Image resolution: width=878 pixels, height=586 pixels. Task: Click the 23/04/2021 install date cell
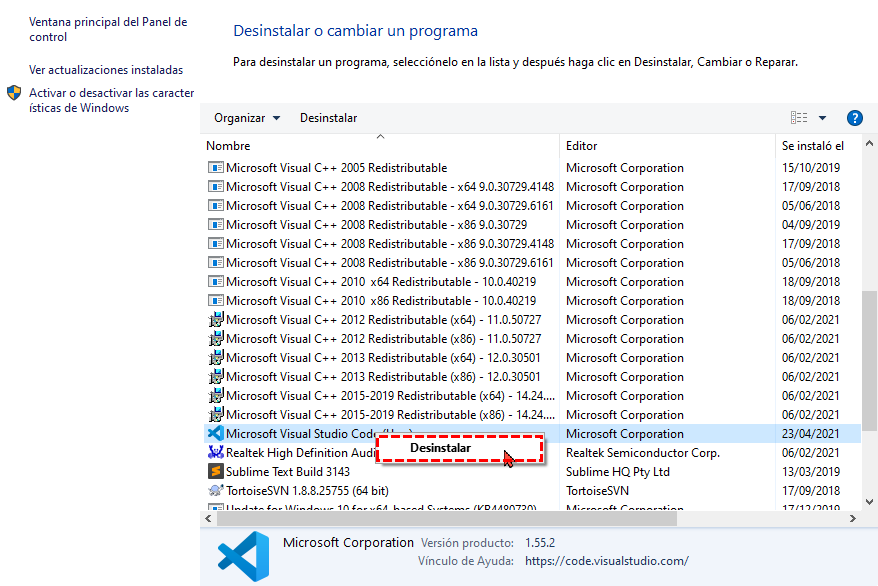[810, 434]
